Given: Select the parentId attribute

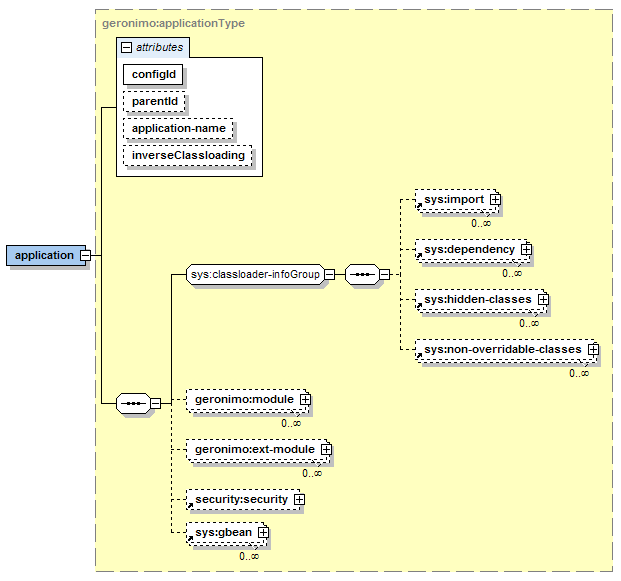Looking at the screenshot, I should click(154, 101).
